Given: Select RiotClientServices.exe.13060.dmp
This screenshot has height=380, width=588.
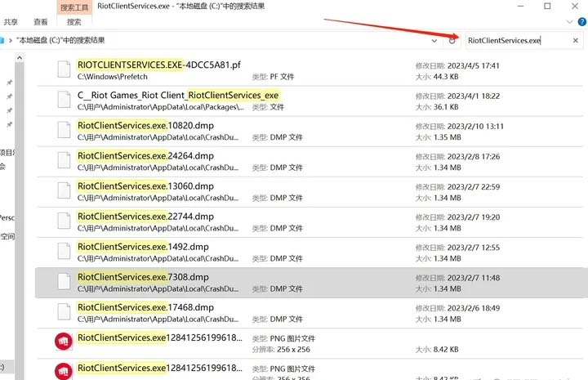Looking at the screenshot, I should (310, 192).
